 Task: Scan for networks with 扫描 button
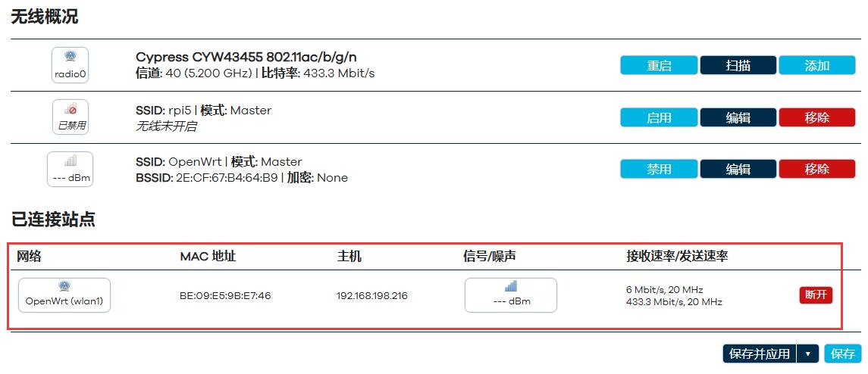pyautogui.click(x=738, y=65)
